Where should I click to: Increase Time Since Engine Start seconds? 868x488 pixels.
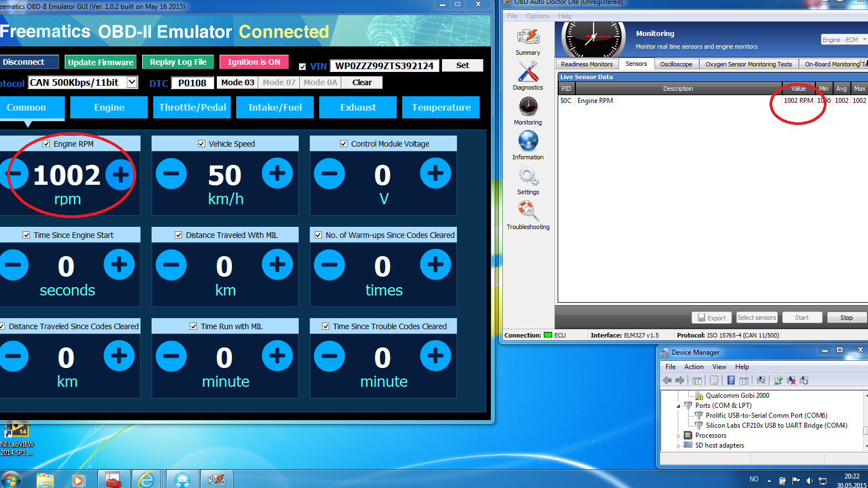tap(119, 264)
